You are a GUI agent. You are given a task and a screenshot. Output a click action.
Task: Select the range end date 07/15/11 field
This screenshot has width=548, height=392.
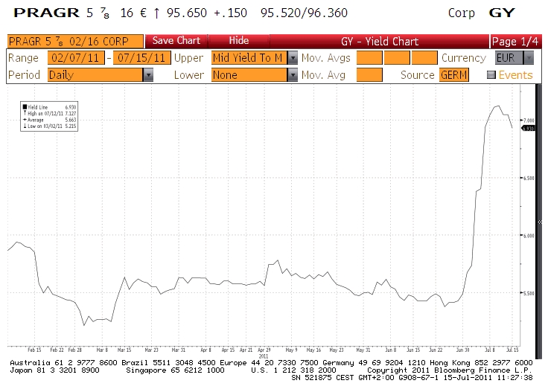tap(141, 58)
